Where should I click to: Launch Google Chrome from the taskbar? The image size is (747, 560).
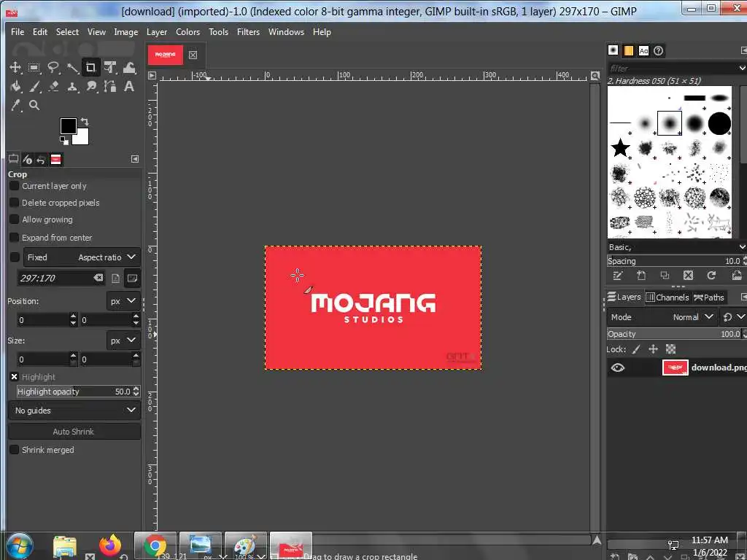coord(155,545)
